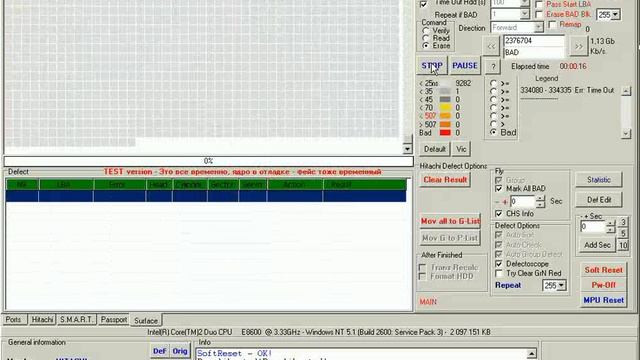The image size is (640, 360).
Task: Toggle the Pass Start LBA checkbox
Action: coord(539,4)
